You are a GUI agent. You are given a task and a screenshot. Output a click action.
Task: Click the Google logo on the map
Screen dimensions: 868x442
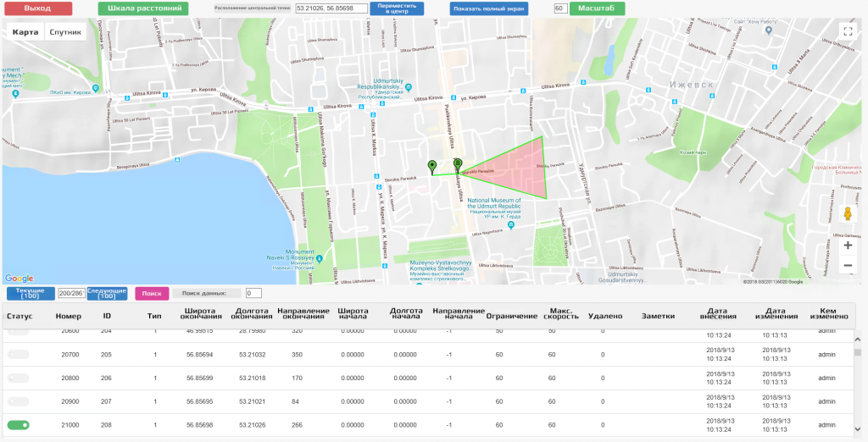19,279
